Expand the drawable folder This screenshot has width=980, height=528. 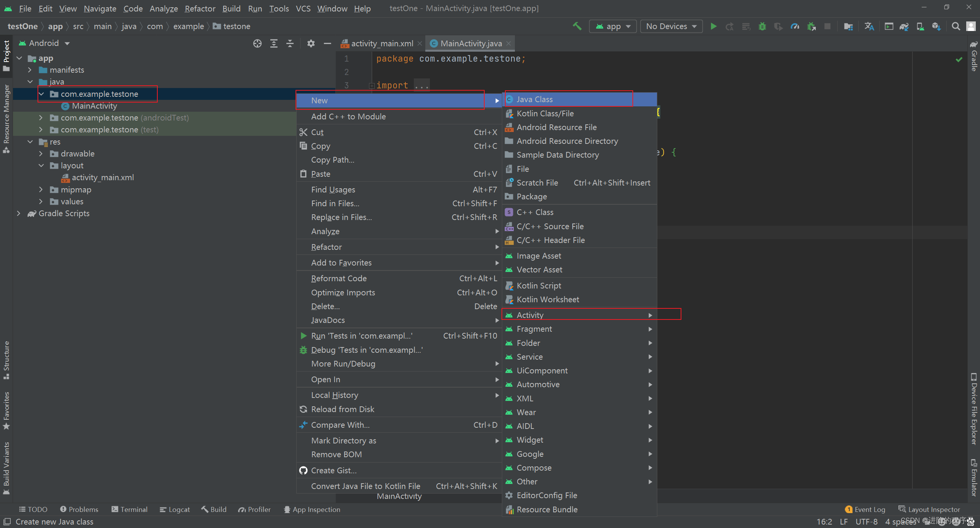point(41,154)
